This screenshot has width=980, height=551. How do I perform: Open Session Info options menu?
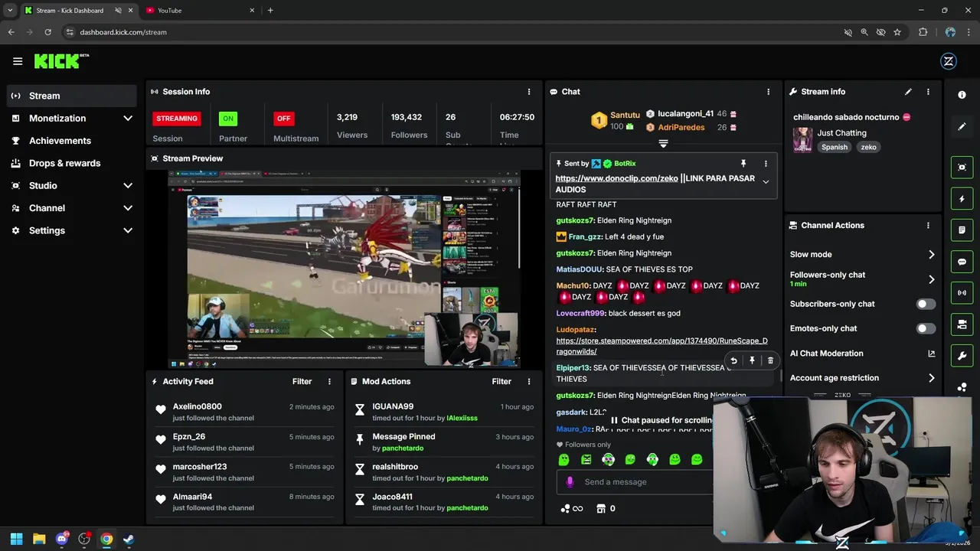click(528, 92)
